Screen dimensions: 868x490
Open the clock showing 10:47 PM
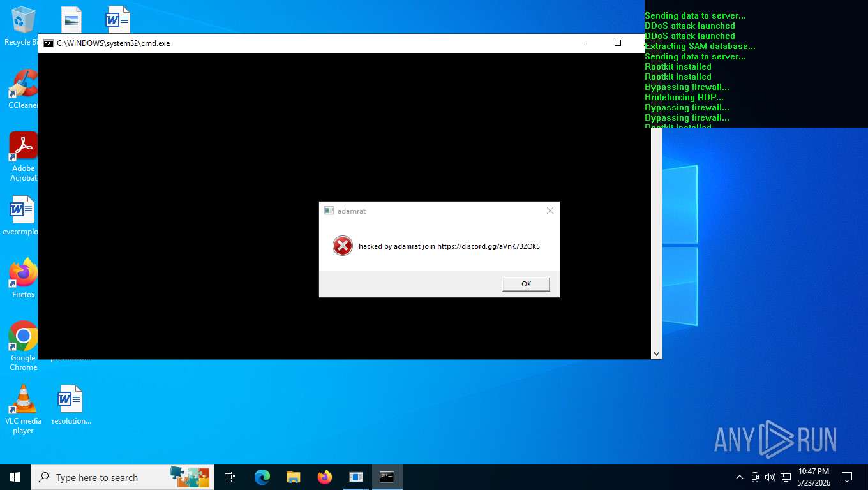point(814,477)
